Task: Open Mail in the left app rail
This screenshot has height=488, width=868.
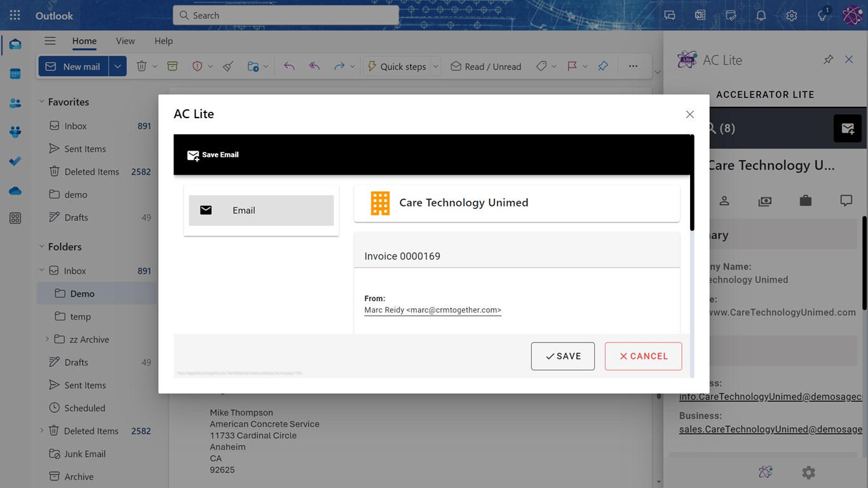Action: [x=15, y=44]
